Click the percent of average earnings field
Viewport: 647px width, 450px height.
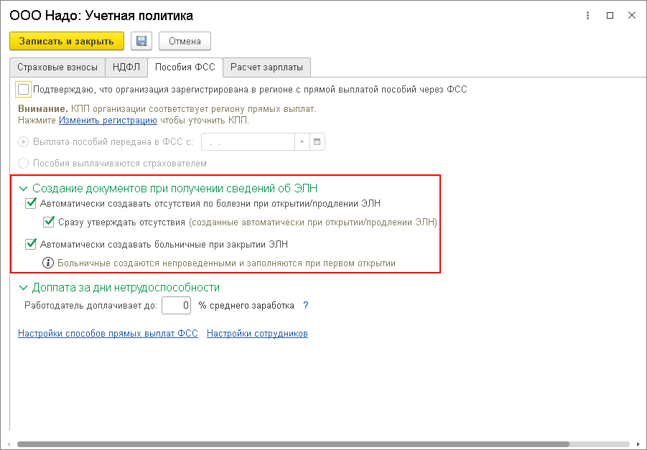[176, 306]
